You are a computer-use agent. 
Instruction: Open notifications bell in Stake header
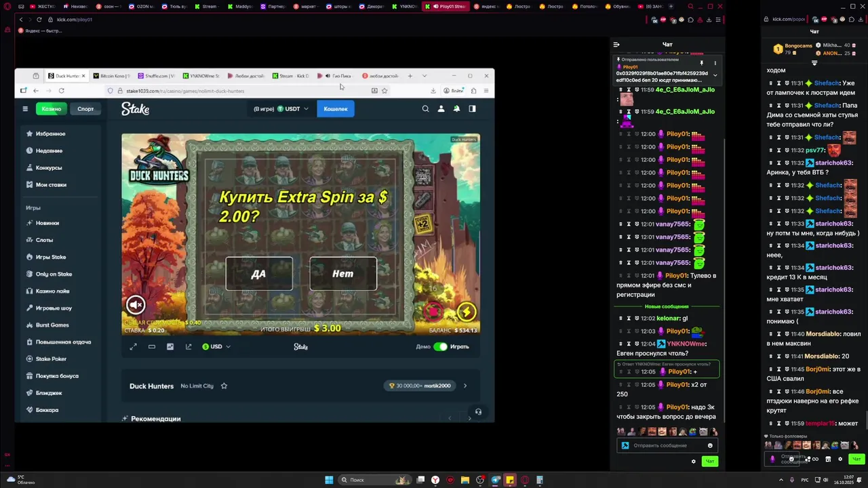(456, 108)
